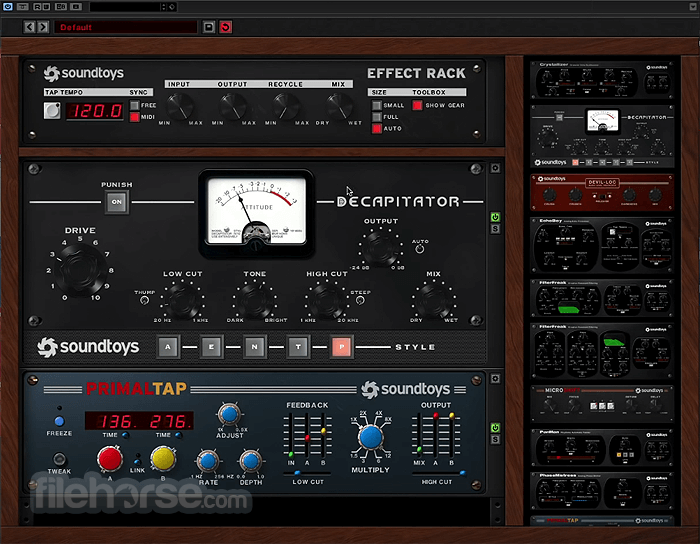Viewport: 700px width, 544px height.
Task: Click the host R read automation button
Action: tap(38, 7)
